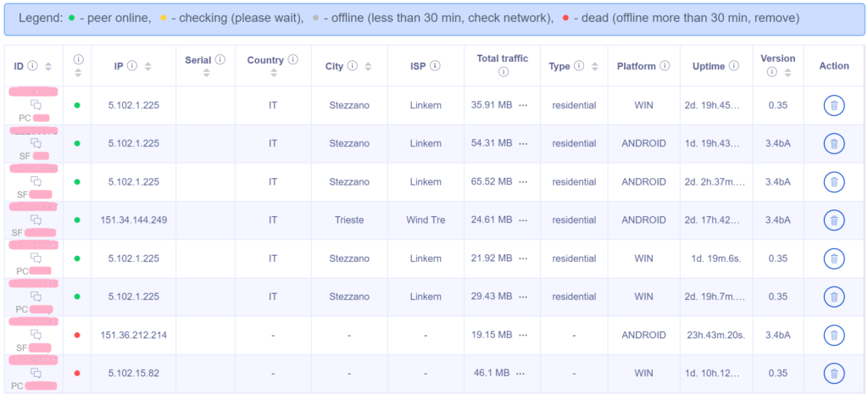868x394 pixels.
Task: Remove the dead peer with IP 5.102.15.82
Action: pos(833,373)
